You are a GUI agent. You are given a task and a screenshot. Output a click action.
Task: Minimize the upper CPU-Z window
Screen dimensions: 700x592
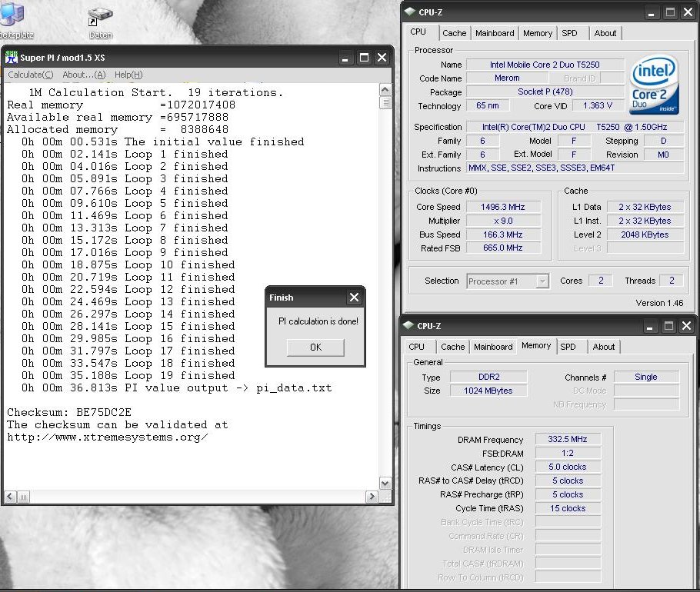652,13
